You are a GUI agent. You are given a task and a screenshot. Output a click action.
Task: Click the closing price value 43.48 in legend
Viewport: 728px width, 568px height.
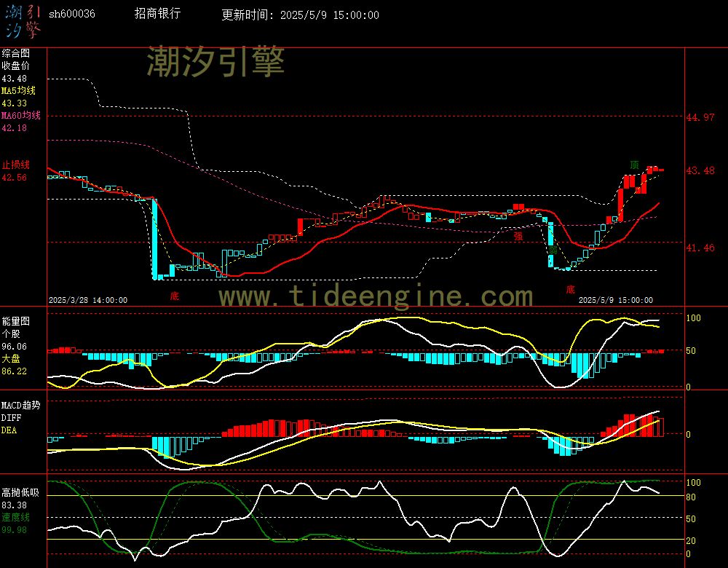click(14, 79)
